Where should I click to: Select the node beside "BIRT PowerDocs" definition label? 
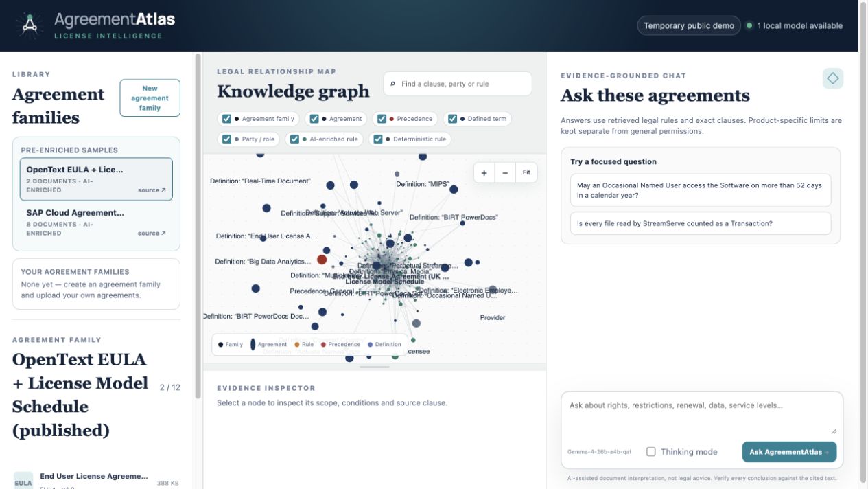pos(463,223)
